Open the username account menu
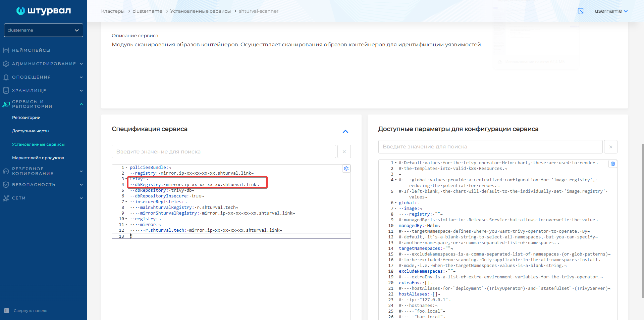Viewport: 644px width, 320px height. (x=611, y=11)
